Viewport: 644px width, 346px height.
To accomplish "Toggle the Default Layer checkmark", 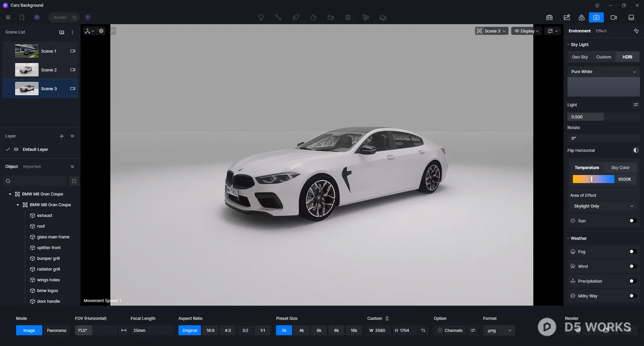I will [x=8, y=149].
